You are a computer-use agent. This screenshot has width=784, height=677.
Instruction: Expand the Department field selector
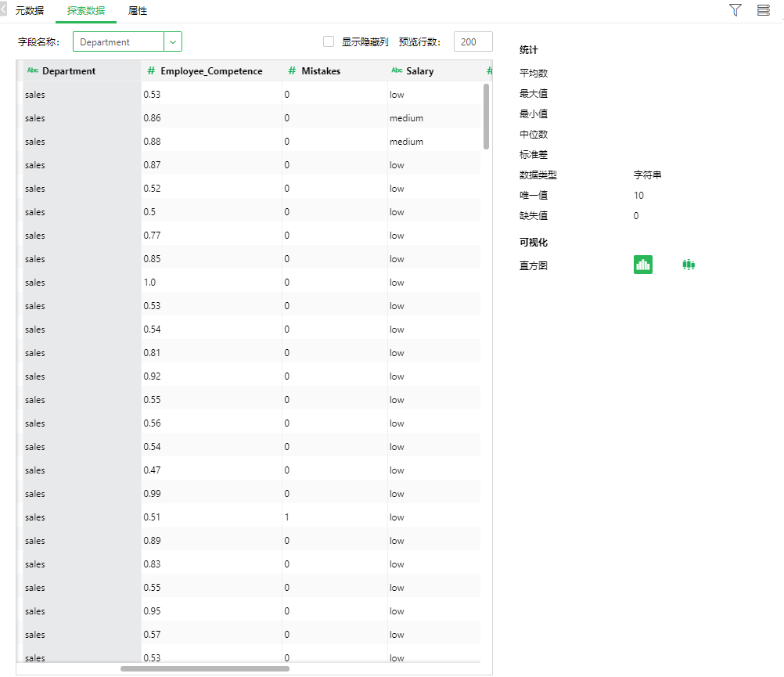pyautogui.click(x=171, y=41)
